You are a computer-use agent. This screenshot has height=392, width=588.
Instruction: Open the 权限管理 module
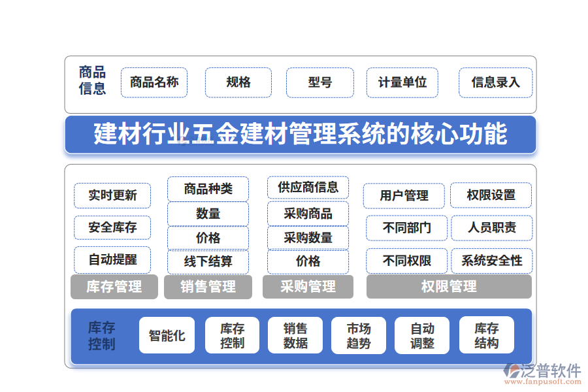click(x=448, y=286)
